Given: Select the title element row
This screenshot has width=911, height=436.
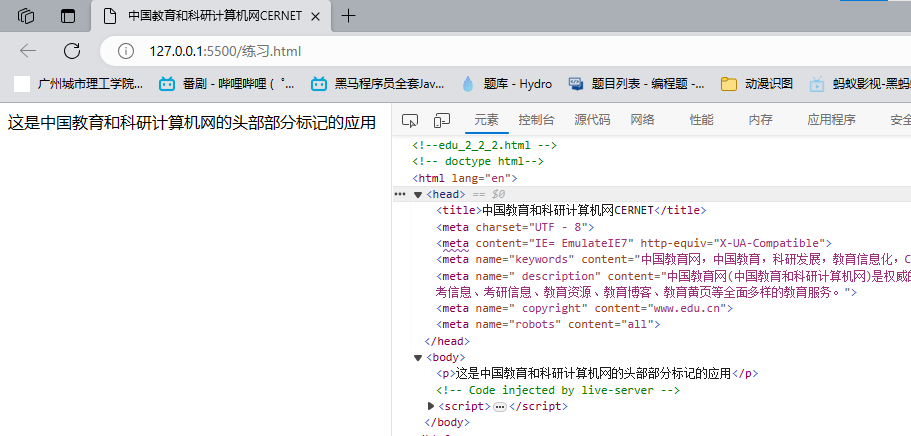Looking at the screenshot, I should (571, 210).
